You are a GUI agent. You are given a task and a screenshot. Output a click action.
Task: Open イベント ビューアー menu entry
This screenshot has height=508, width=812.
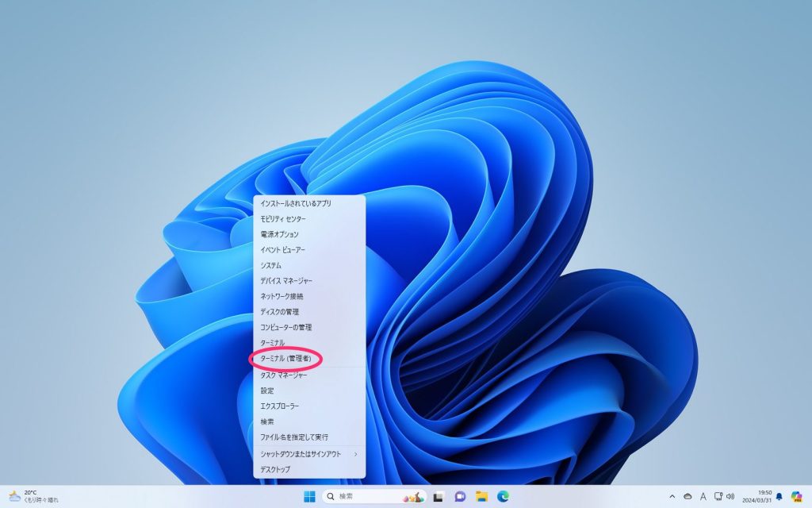coord(309,250)
